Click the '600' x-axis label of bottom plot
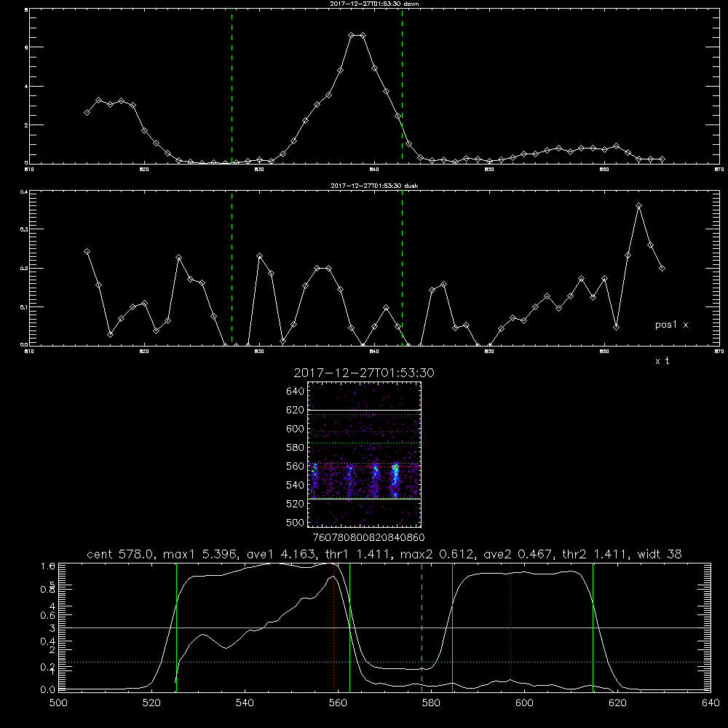This screenshot has width=728, height=728. 524,703
